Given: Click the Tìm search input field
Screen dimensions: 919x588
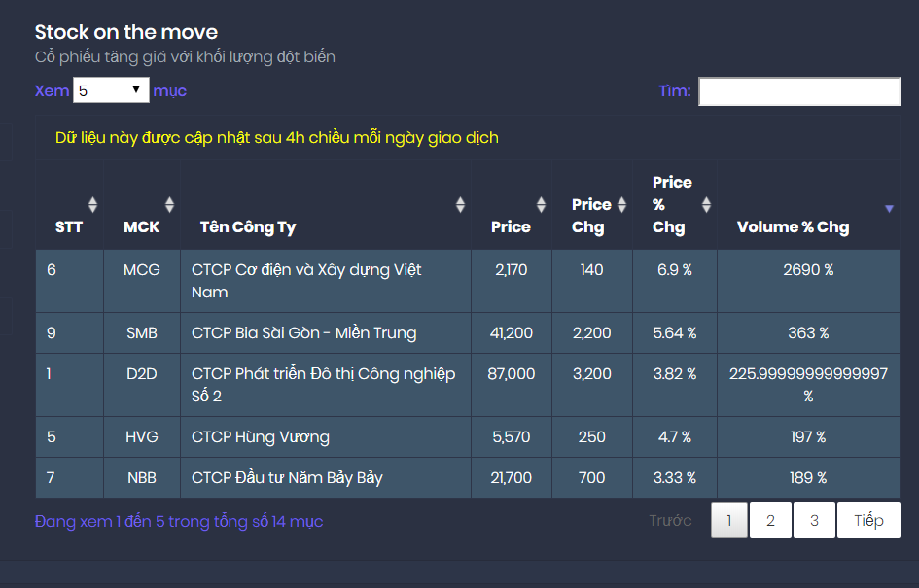Looking at the screenshot, I should coord(798,91).
